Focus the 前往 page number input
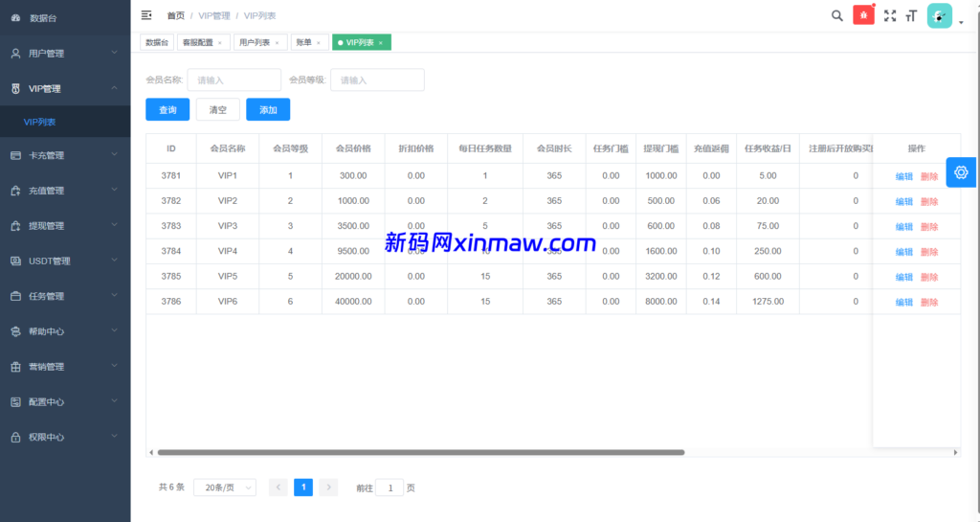 (390, 488)
